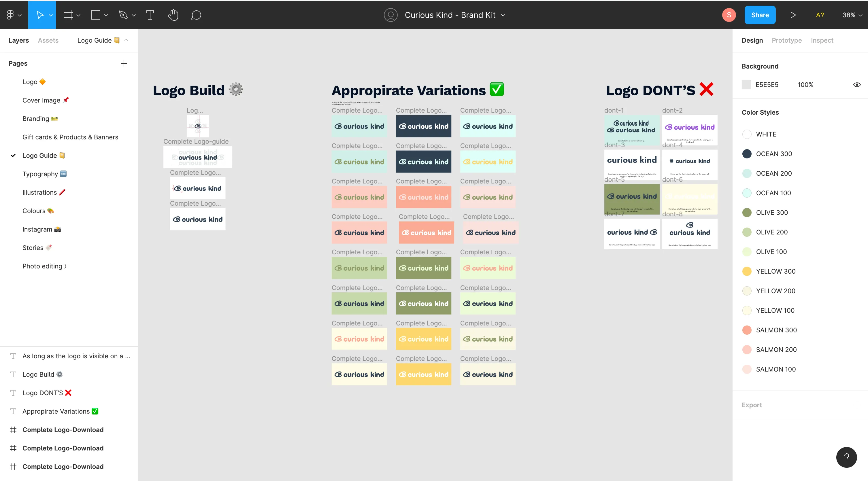868x481 pixels.
Task: Add a new page with plus icon
Action: [124, 63]
